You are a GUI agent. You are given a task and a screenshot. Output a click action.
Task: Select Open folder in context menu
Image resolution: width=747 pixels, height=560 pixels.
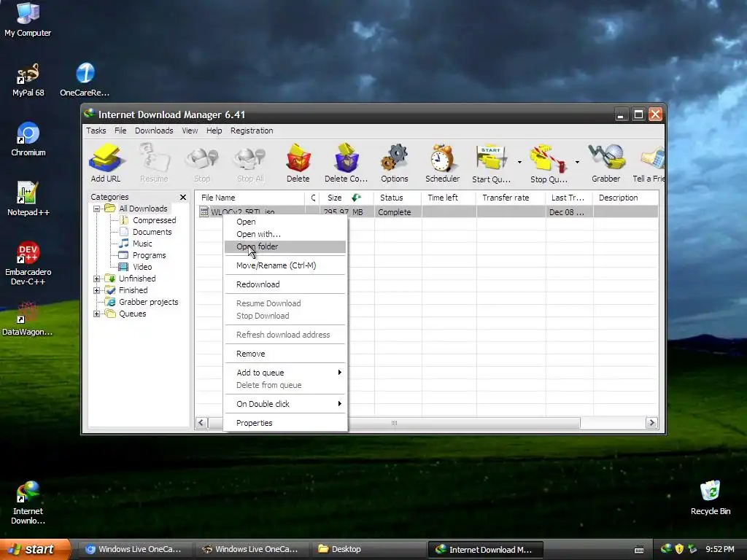tap(285, 246)
